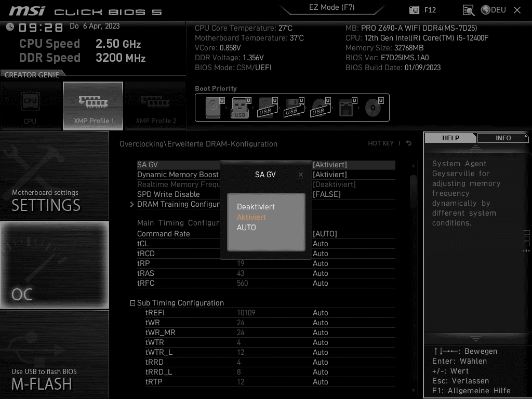Edit the tRAS Auto value field

pos(320,273)
